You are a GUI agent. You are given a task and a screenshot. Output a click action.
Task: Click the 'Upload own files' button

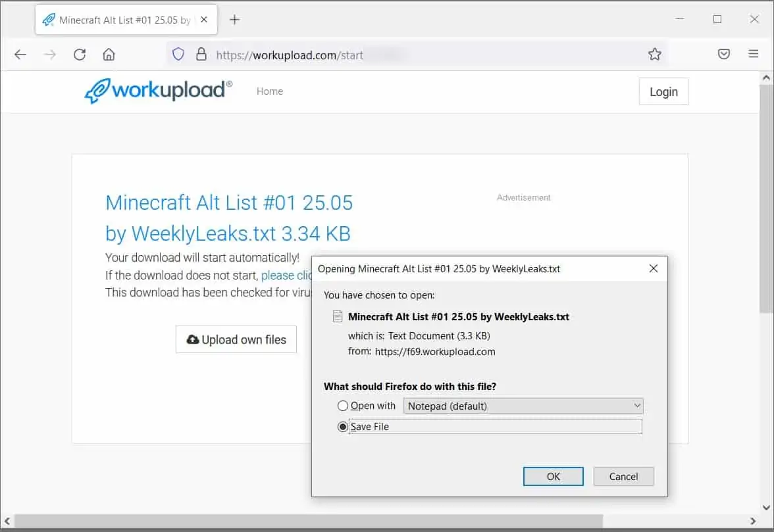coord(236,340)
